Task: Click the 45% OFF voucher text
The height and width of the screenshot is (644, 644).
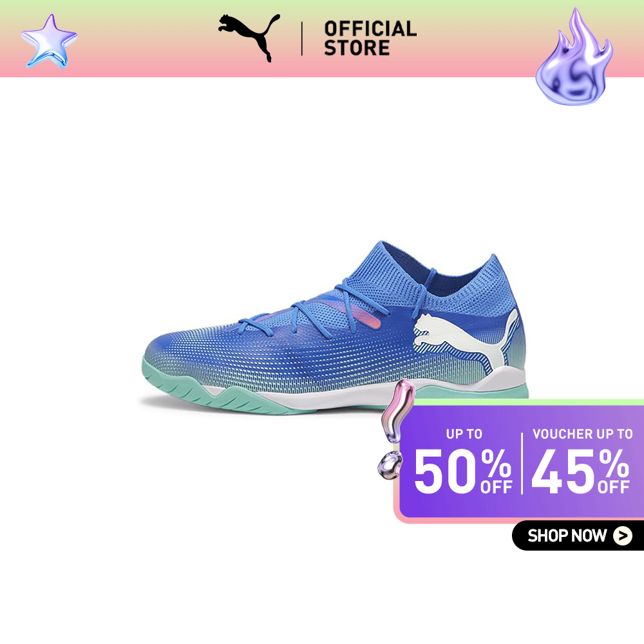Action: 580,471
